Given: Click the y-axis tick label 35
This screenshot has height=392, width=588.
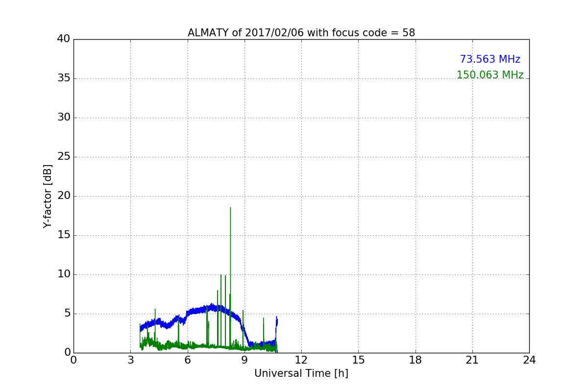Looking at the screenshot, I should coord(64,78).
